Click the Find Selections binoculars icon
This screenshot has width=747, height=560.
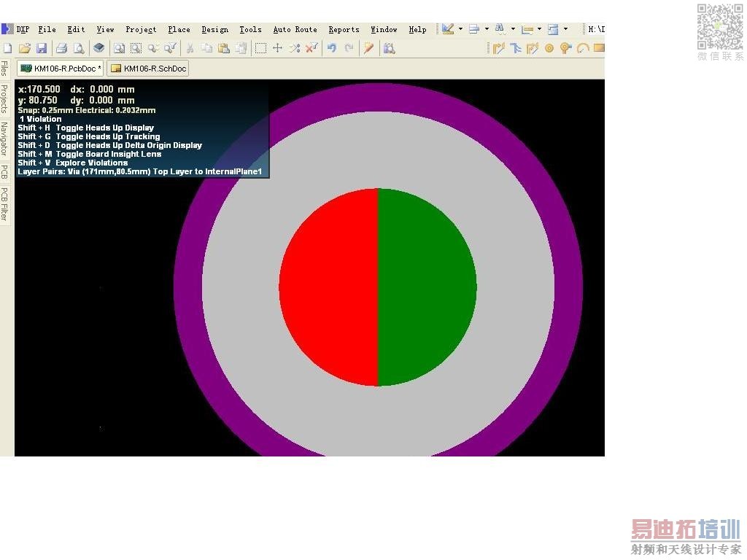point(500,29)
